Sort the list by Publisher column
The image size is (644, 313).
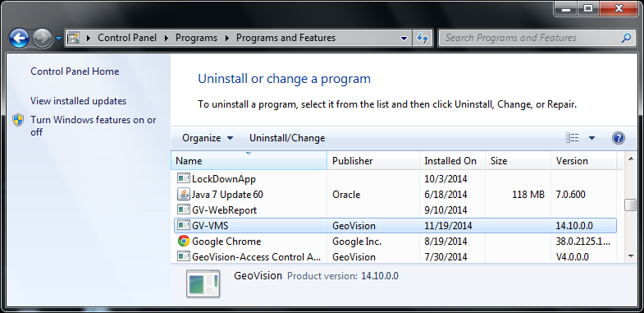tap(373, 161)
